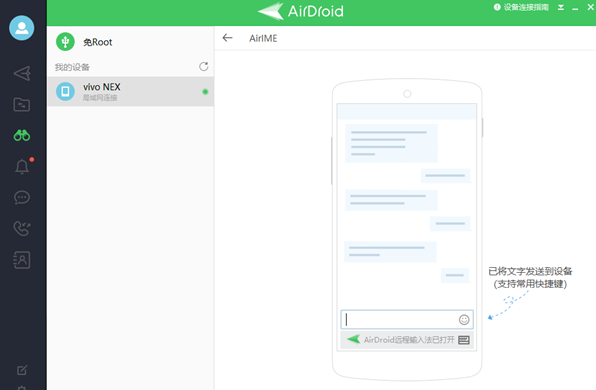Click the AirIME title text

pos(263,38)
